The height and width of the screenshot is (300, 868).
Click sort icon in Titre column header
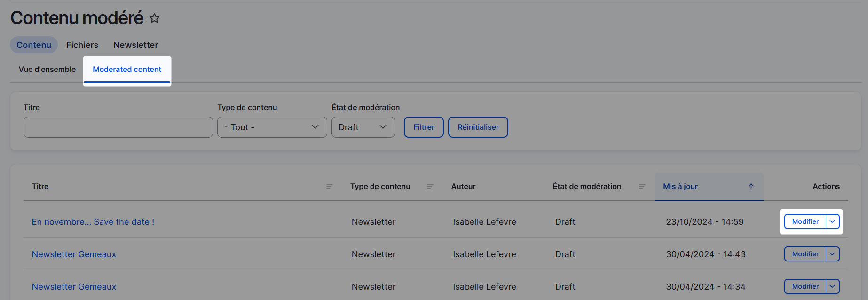[x=329, y=187]
